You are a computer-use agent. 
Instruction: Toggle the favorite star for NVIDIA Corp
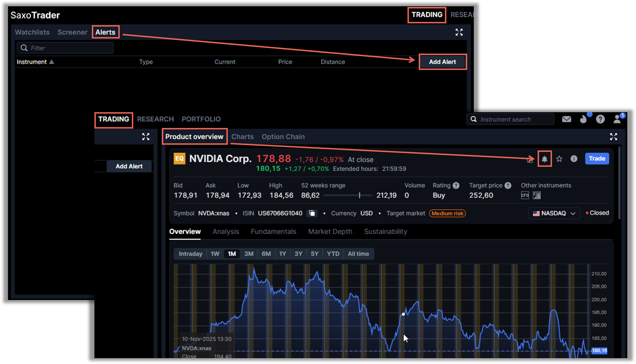pos(559,159)
